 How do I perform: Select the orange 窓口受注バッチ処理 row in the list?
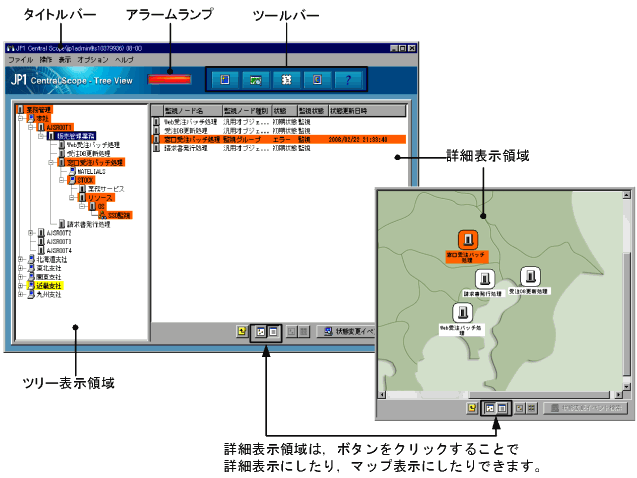[x=279, y=139]
